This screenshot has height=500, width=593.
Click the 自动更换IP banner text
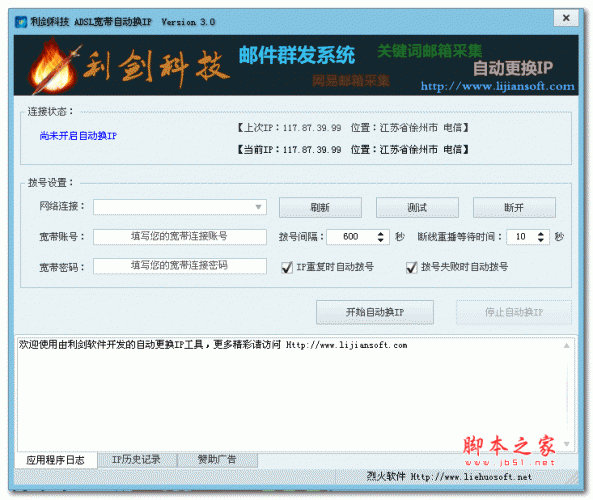coord(513,68)
